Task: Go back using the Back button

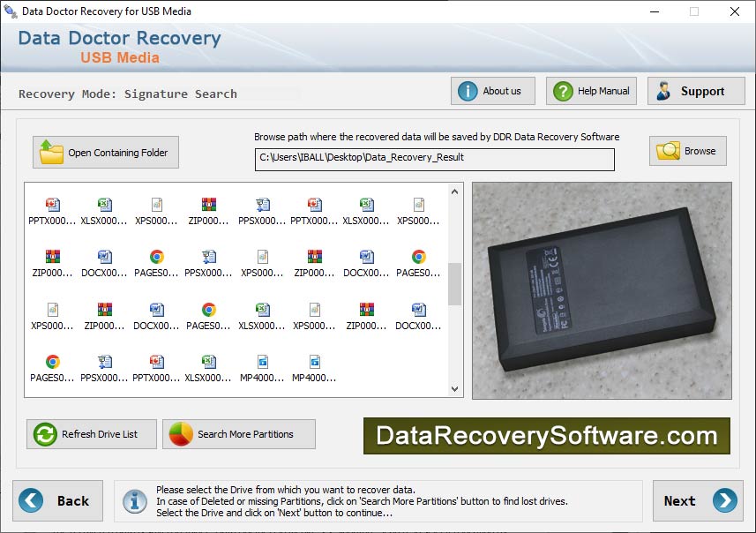Action: (57, 501)
